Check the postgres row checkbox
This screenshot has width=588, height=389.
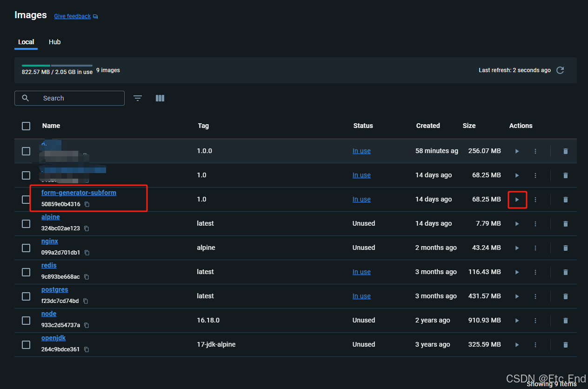(26, 296)
